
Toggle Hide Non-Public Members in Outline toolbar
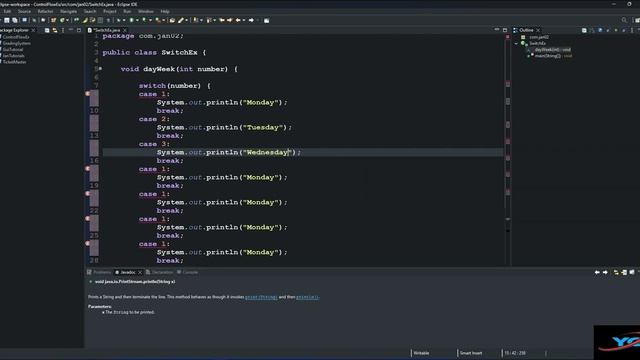tap(616, 30)
